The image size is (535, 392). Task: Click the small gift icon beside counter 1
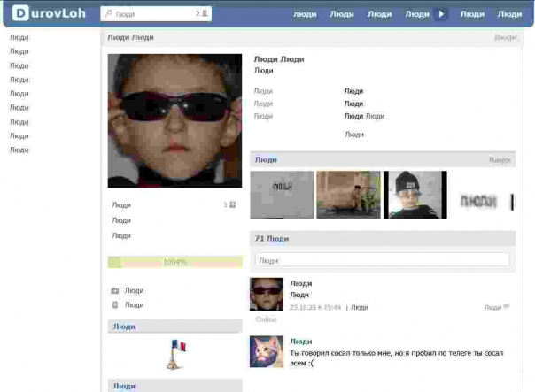click(233, 205)
